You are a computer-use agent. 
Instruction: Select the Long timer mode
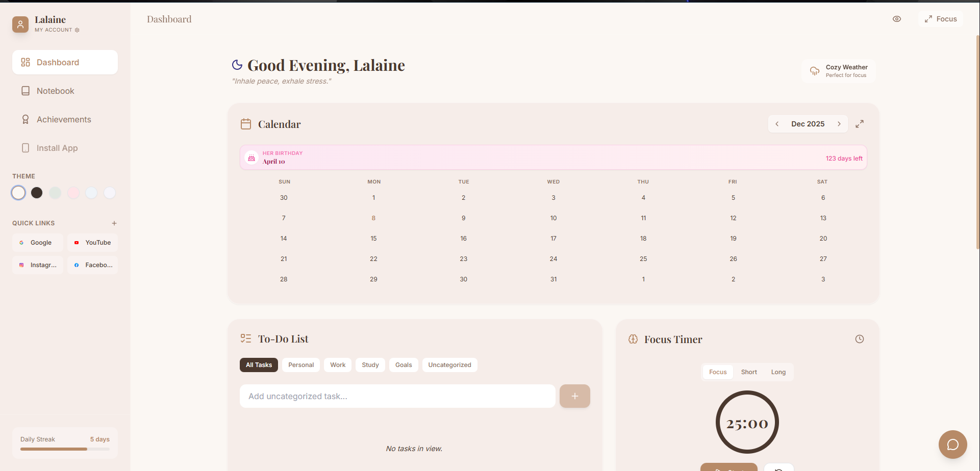click(x=778, y=372)
